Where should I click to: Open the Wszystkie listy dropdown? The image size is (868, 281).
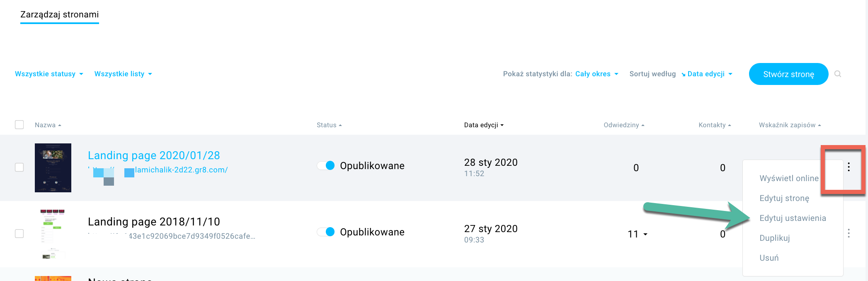(x=123, y=74)
